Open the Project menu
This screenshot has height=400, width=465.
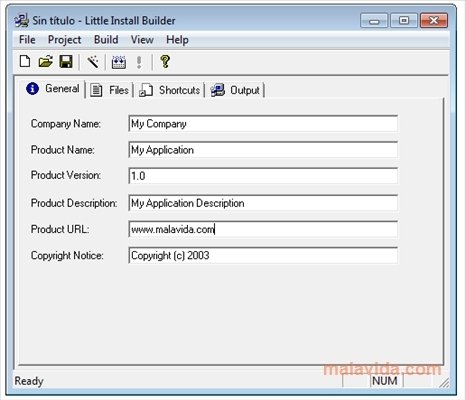click(x=64, y=40)
